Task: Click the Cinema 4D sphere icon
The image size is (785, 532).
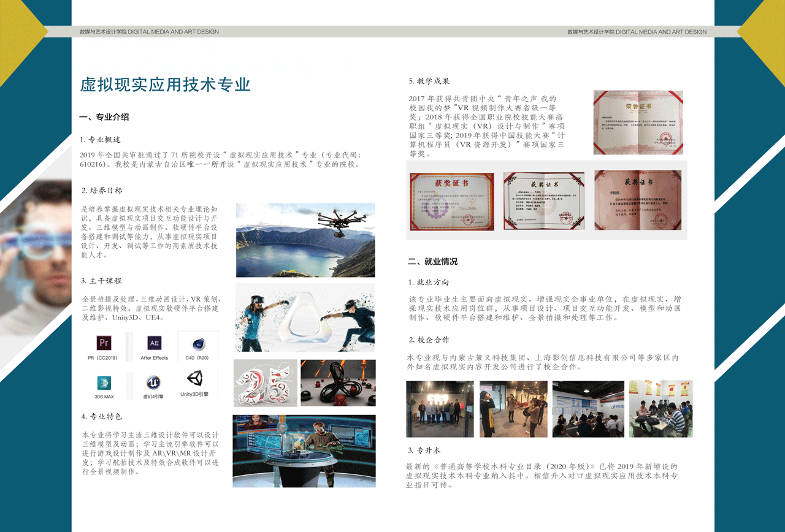Action: (197, 344)
